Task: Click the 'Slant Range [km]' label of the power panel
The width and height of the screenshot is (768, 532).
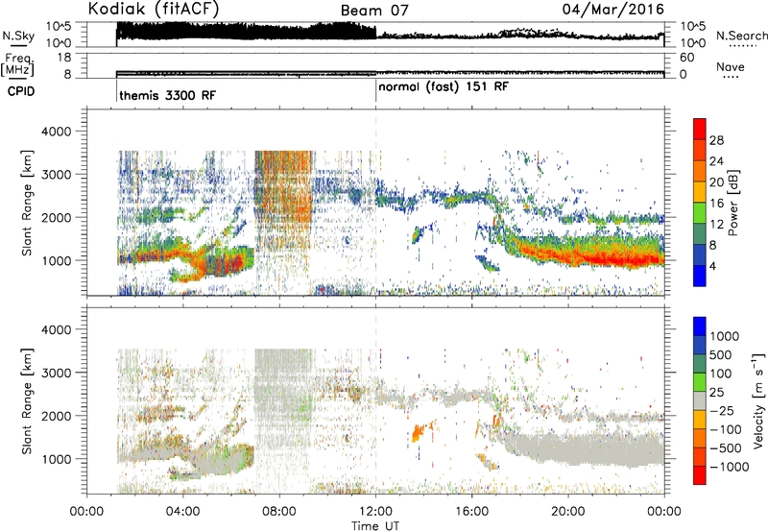Action: coord(28,203)
